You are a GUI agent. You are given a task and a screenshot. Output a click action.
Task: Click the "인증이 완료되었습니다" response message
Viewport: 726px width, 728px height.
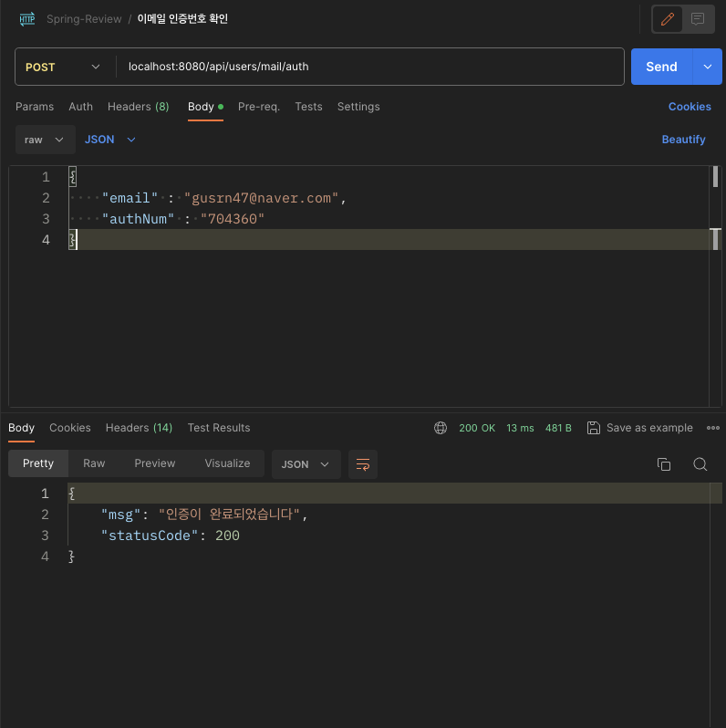[x=230, y=515]
